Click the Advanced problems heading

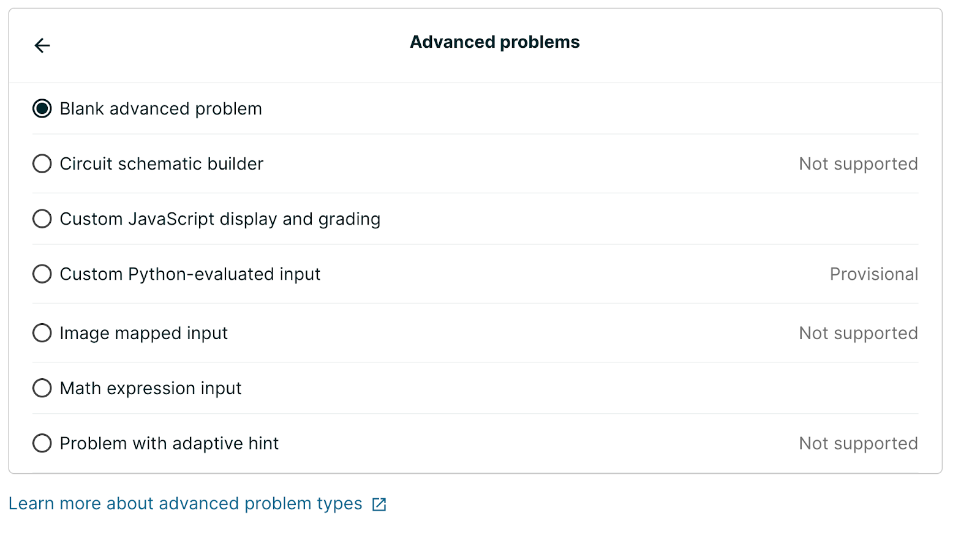(494, 42)
